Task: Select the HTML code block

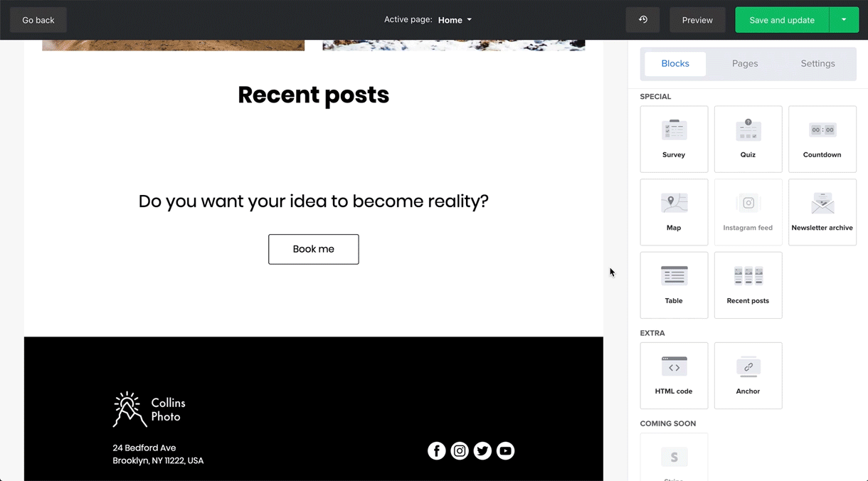Action: click(673, 375)
